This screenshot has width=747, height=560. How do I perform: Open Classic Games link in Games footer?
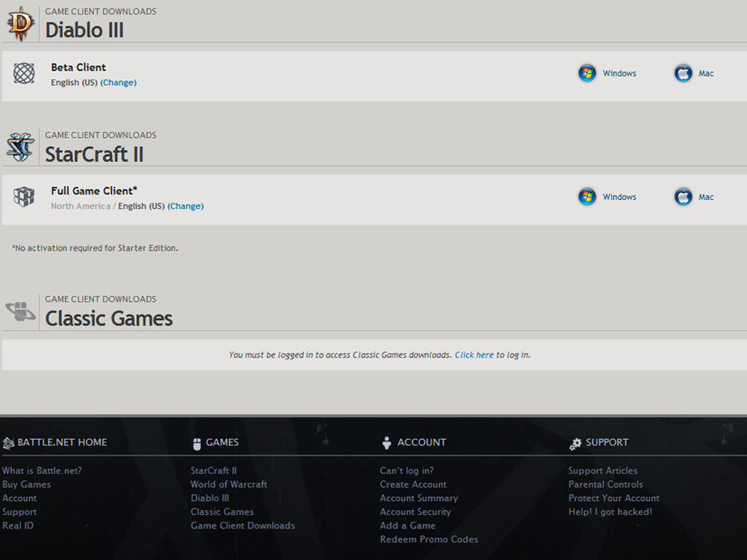pyautogui.click(x=222, y=512)
